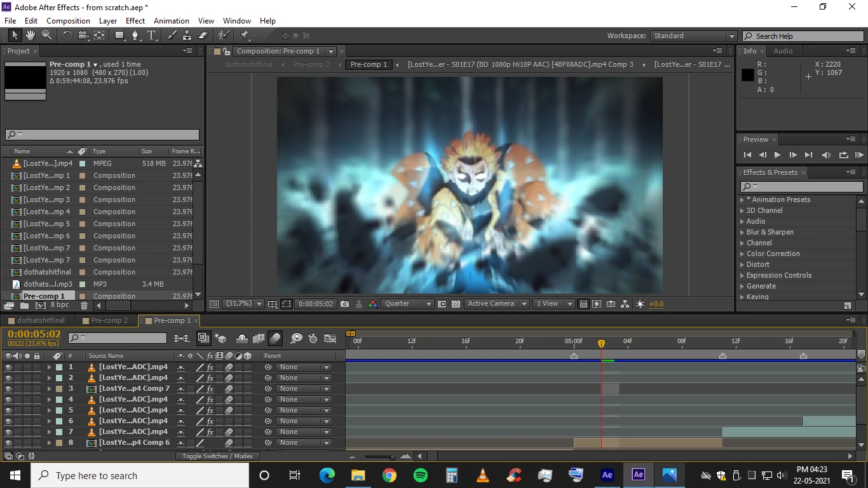Screen dimensions: 868x488
Task: Reset exposure aperture icon in viewer
Action: tap(640, 304)
